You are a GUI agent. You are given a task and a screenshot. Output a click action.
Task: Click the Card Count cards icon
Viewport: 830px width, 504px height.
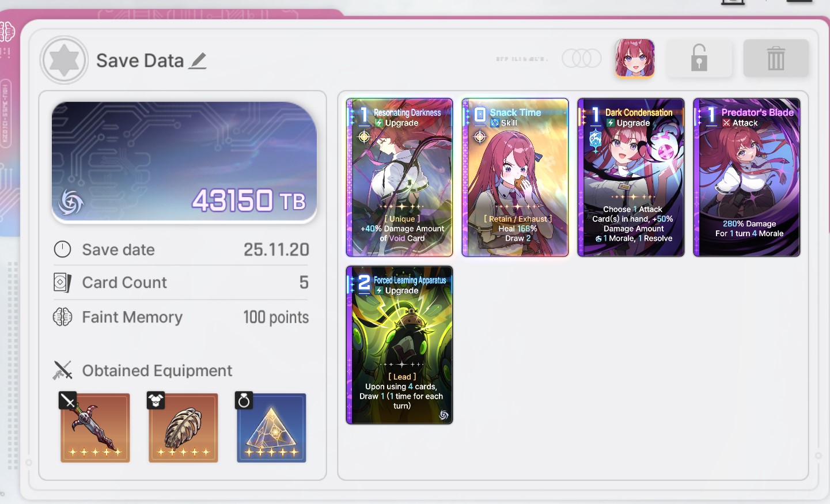[x=62, y=282]
